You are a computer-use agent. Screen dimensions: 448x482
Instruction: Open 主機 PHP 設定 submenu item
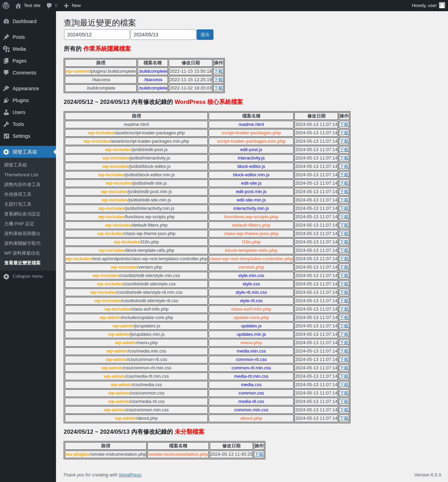28,224
